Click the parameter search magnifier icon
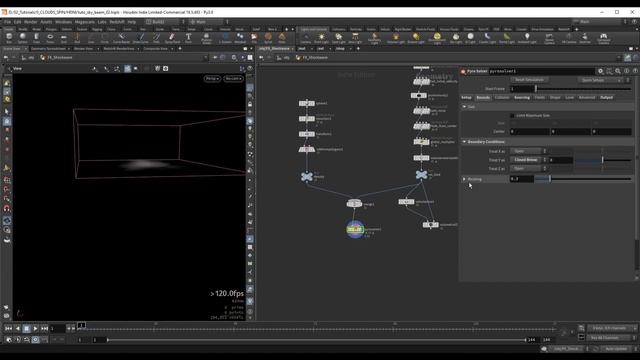Screen dimensions: 640x360 click(x=618, y=71)
